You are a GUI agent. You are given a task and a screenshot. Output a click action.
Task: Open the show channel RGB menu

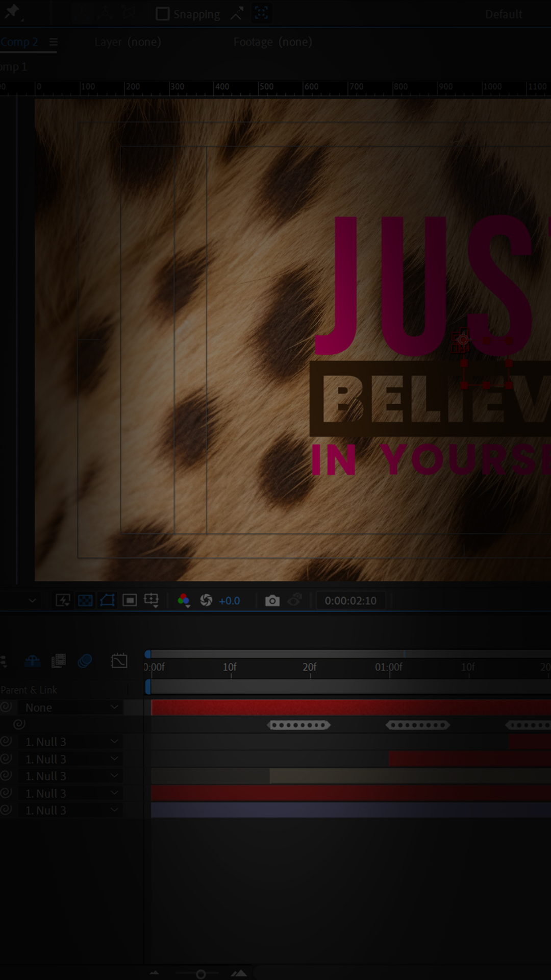184,601
